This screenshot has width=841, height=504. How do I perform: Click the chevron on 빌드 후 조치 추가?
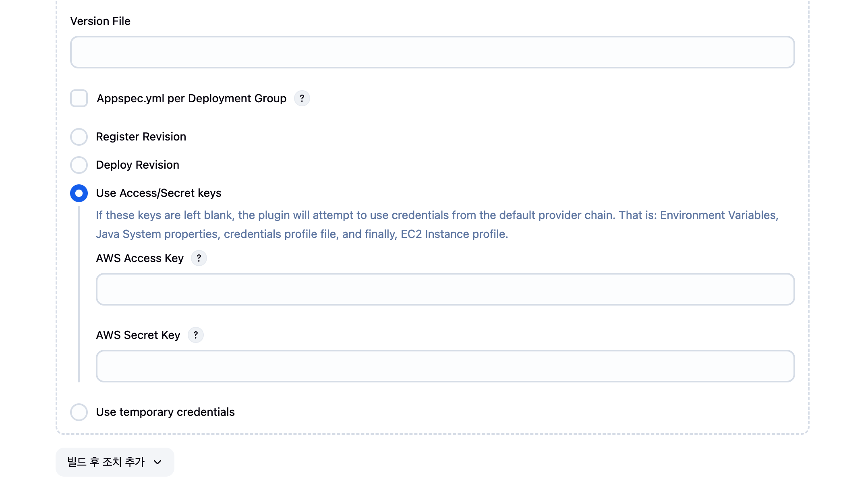[x=158, y=462]
